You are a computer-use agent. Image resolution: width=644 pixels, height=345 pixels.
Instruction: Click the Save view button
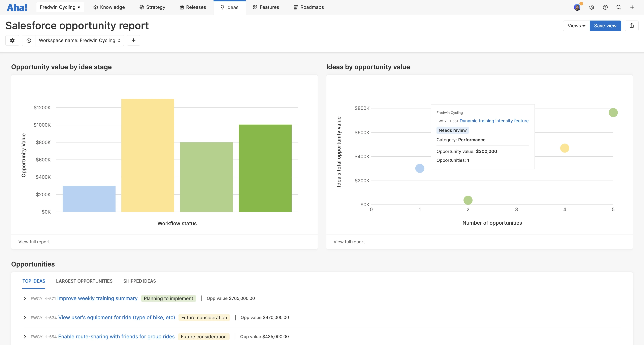605,26
